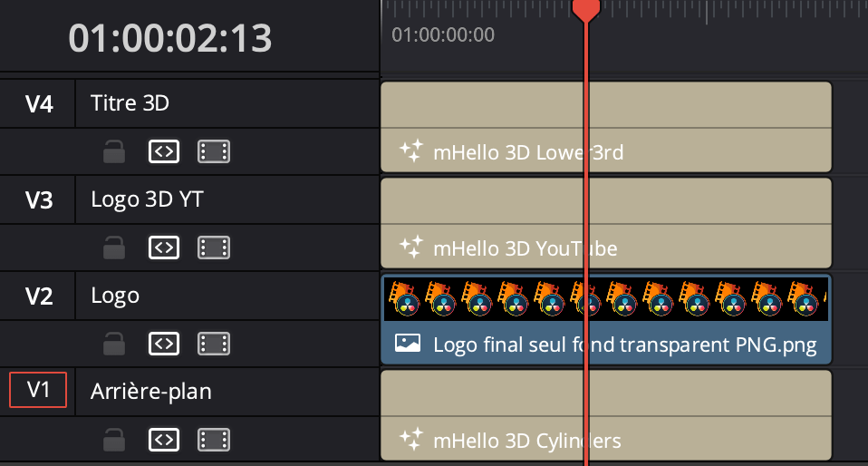Click the 01:00:02:13 timecode field
Viewport: 868px width, 466px height.
click(x=170, y=38)
